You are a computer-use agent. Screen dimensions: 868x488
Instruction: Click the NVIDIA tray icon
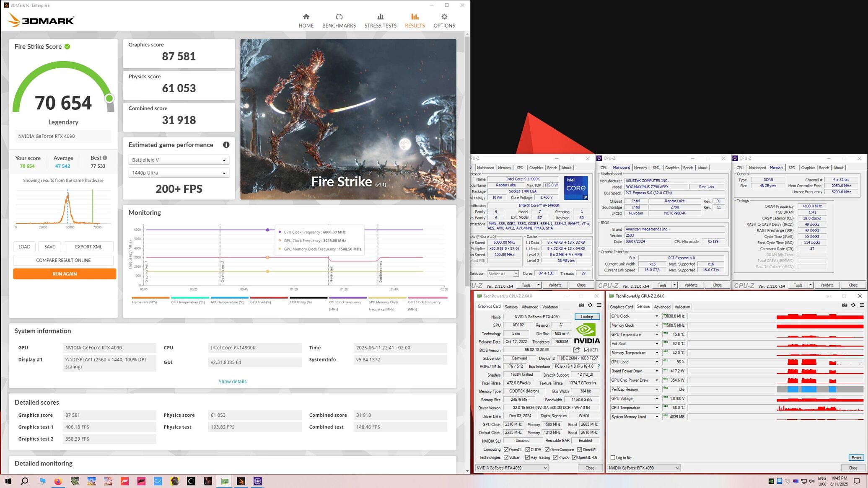click(771, 481)
